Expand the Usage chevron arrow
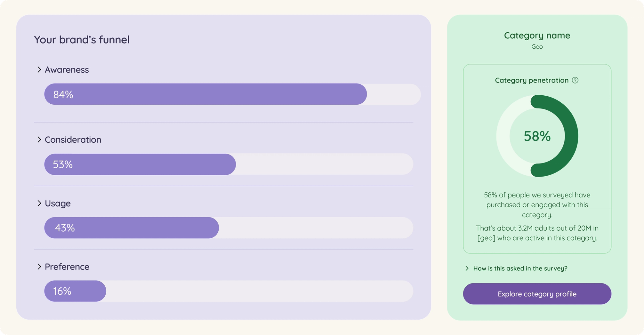The height and width of the screenshot is (335, 644). point(39,203)
